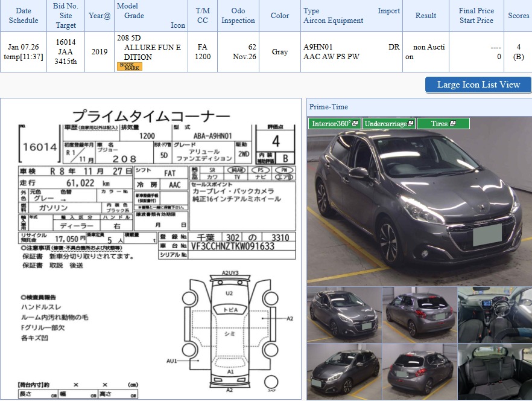Click the Model Grade Icon header

(x=151, y=16)
